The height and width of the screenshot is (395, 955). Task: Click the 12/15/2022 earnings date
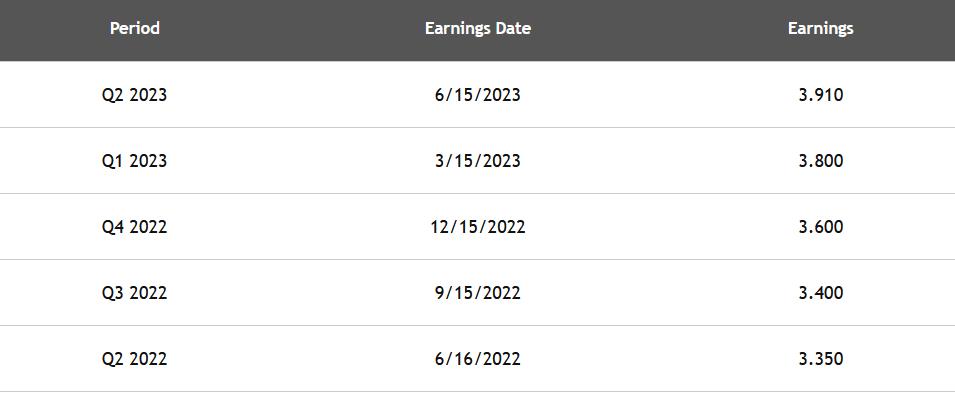478,227
